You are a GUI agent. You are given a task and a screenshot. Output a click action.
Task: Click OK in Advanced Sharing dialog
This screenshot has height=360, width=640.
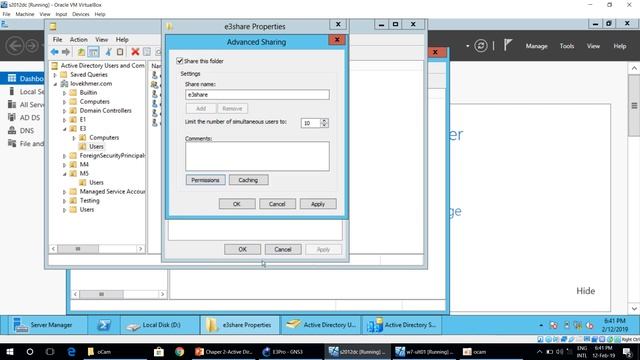[x=237, y=204]
